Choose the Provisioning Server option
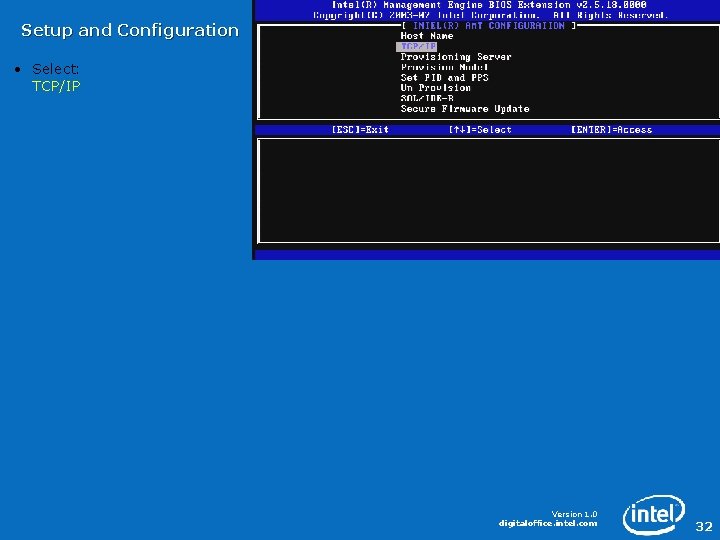Screen dimensions: 720x540 click(x=456, y=57)
